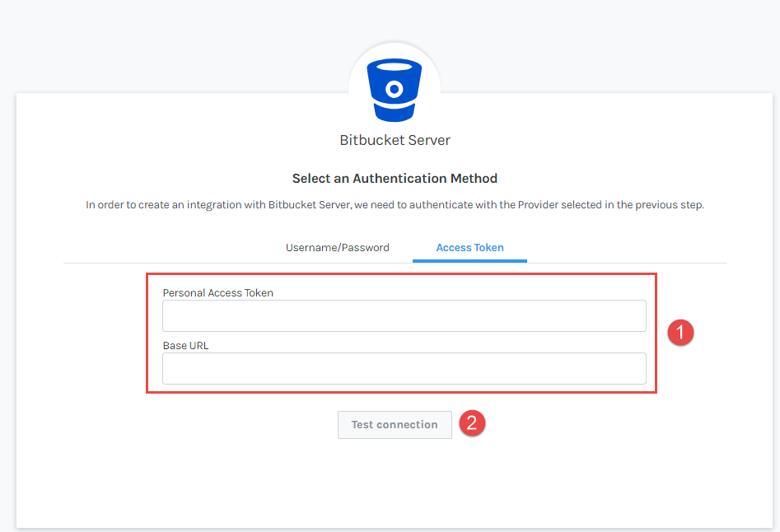
Task: Select the Access Token tab
Action: [x=469, y=248]
